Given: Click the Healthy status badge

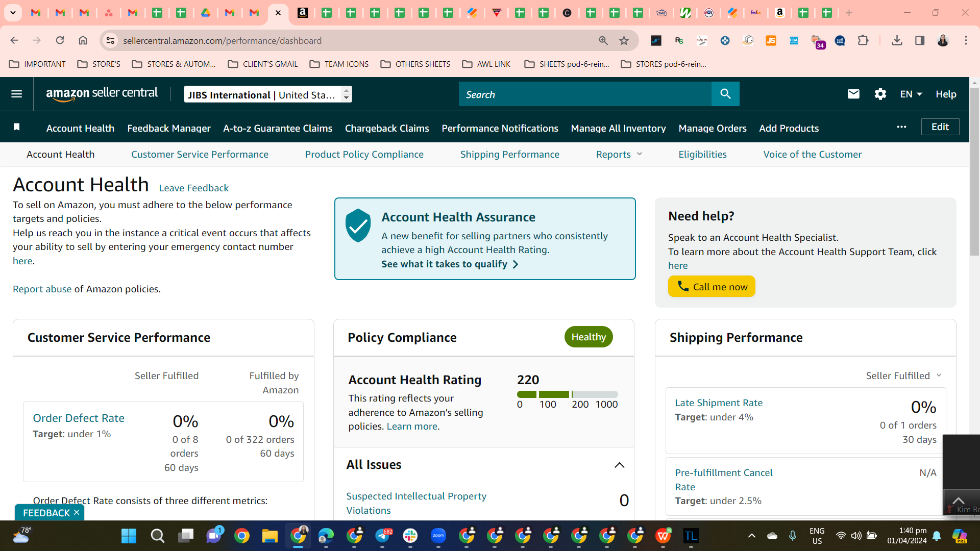Looking at the screenshot, I should pos(589,337).
